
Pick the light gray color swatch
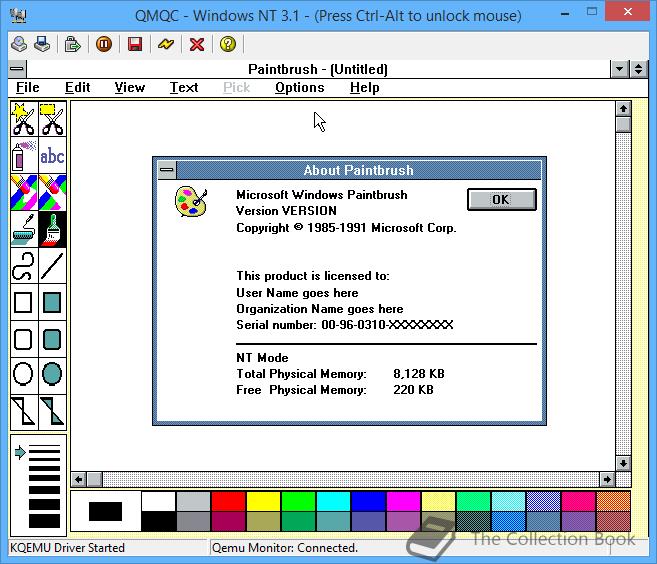pyautogui.click(x=193, y=502)
